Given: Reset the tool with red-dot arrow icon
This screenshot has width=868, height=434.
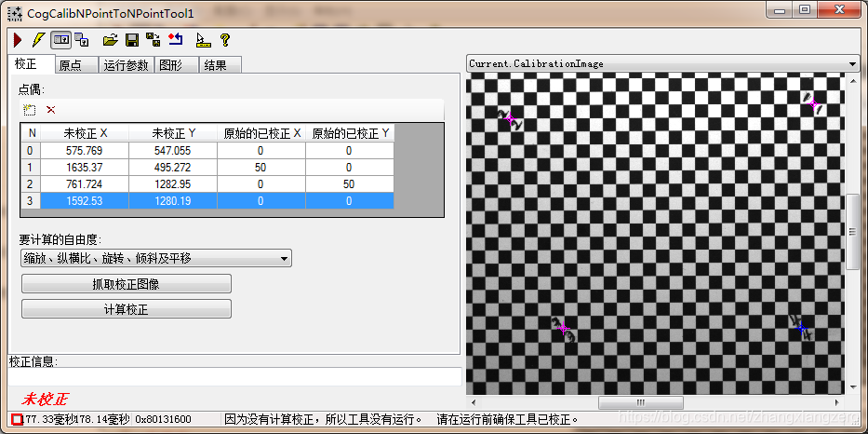Looking at the screenshot, I should pyautogui.click(x=176, y=40).
